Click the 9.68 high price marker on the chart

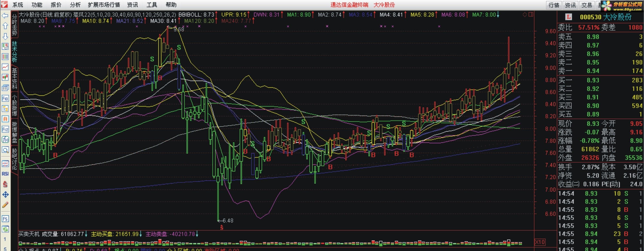tap(179, 29)
